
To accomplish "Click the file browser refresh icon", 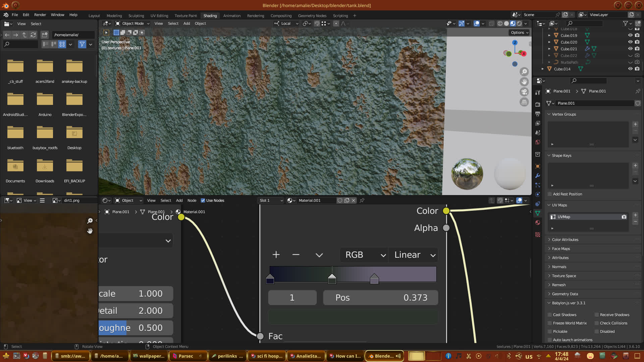I will click(x=33, y=35).
